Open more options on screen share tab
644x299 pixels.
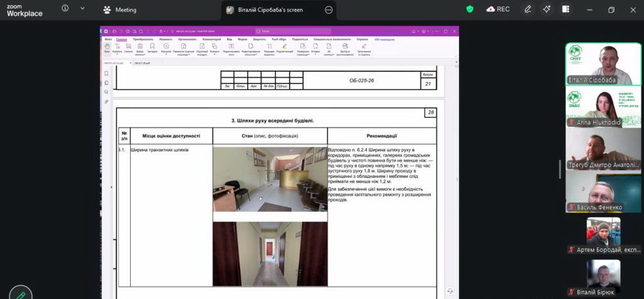pos(328,10)
